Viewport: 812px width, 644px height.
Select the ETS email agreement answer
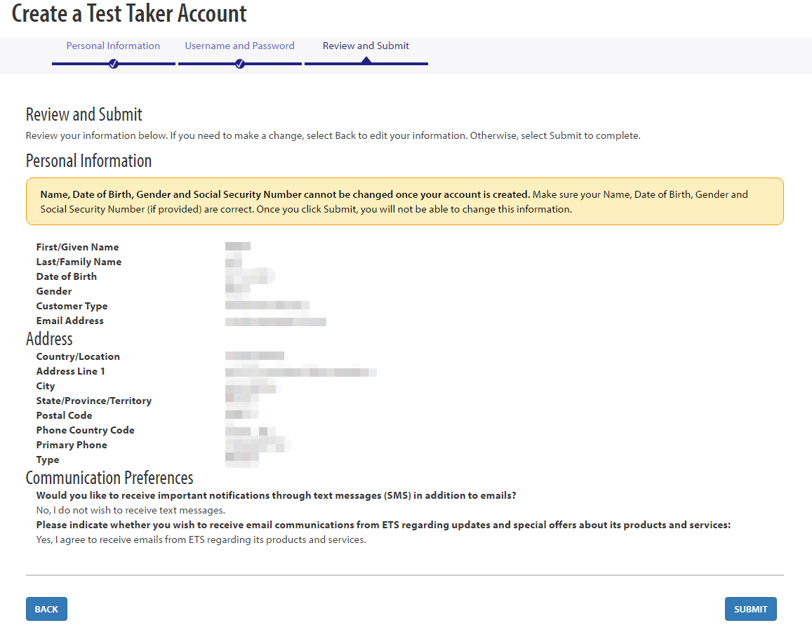(201, 539)
